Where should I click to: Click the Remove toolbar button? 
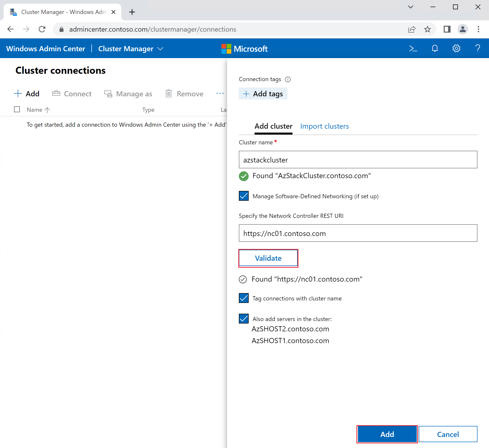pos(184,94)
